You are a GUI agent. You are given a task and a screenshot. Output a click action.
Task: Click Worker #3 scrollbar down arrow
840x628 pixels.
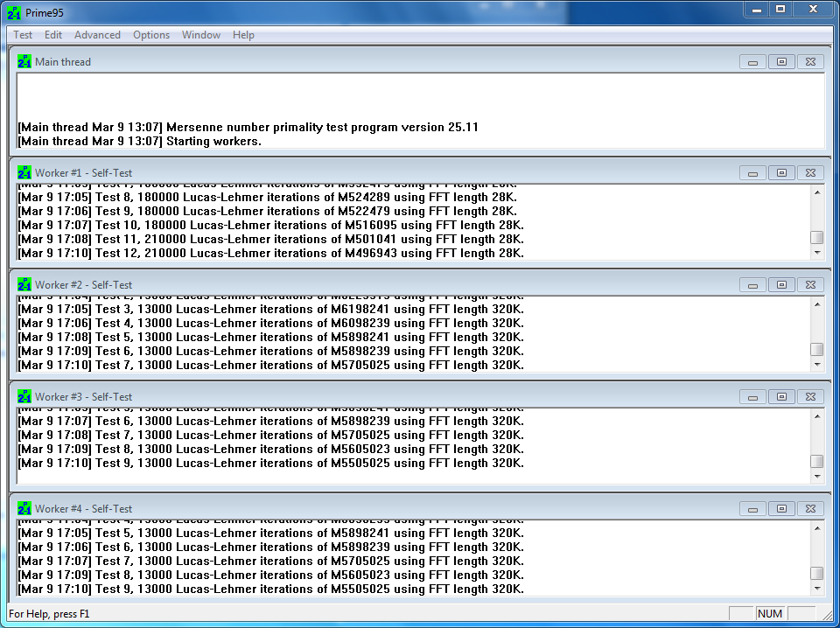point(817,477)
